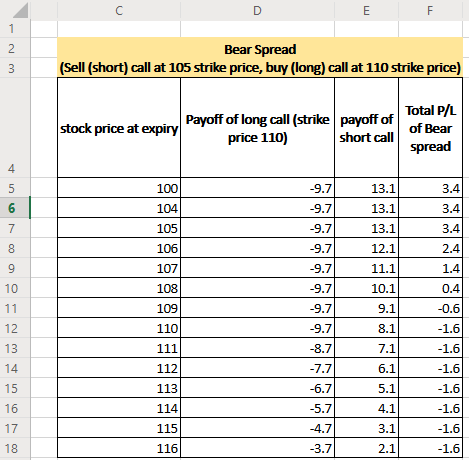Image resolution: width=469 pixels, height=460 pixels.
Task: Select short call payoff 7.1
Action: 366,348
